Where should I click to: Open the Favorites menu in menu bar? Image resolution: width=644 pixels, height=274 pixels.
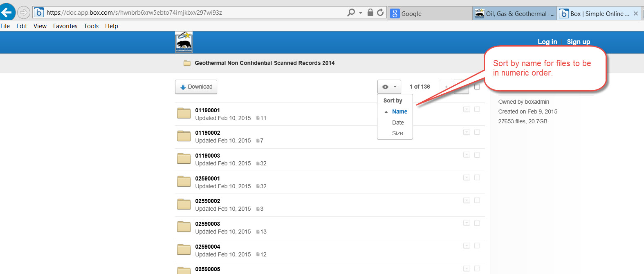pyautogui.click(x=65, y=26)
